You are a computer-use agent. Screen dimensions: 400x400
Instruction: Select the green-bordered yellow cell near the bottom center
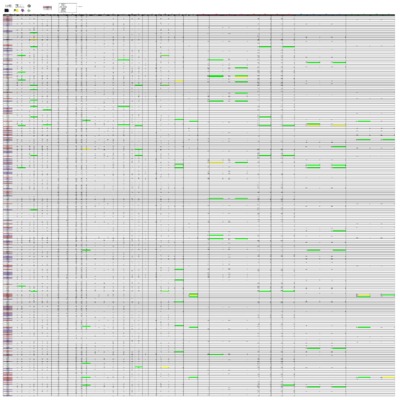tap(193, 295)
